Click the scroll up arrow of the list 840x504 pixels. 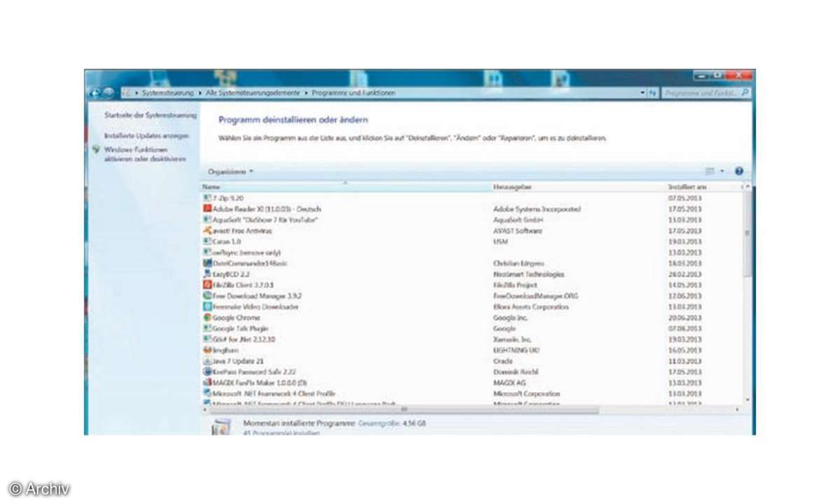747,188
